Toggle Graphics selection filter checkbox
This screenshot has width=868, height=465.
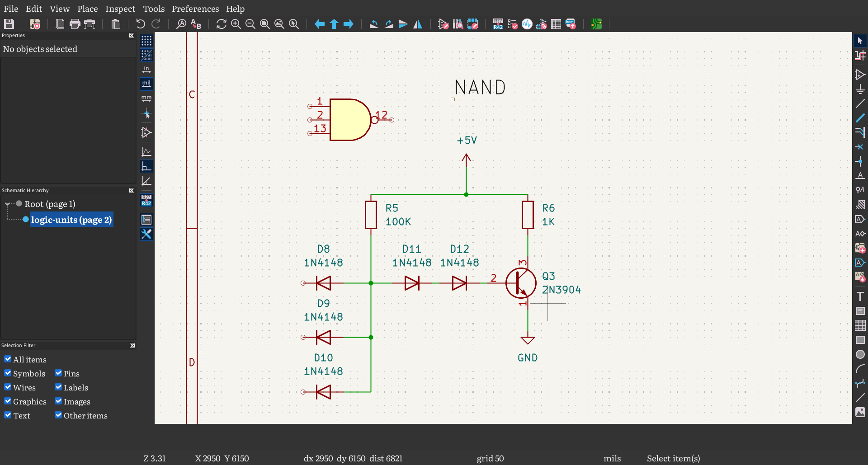coord(8,401)
